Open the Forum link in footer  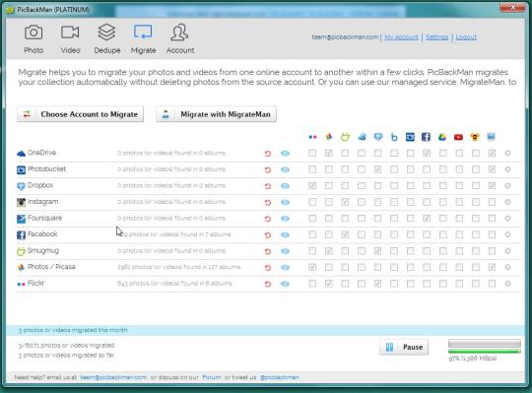(x=212, y=377)
